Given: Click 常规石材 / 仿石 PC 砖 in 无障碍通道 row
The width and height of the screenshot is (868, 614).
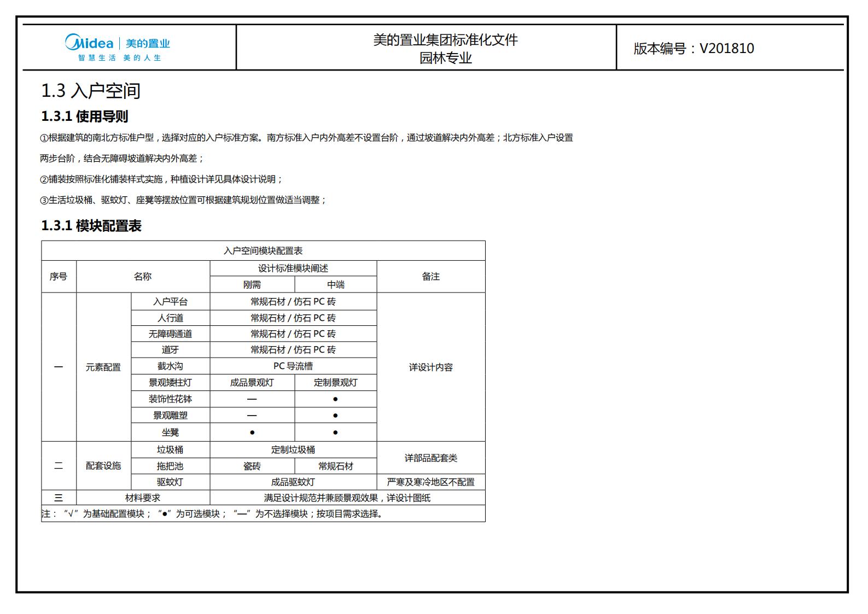Looking at the screenshot, I should click(x=293, y=334).
